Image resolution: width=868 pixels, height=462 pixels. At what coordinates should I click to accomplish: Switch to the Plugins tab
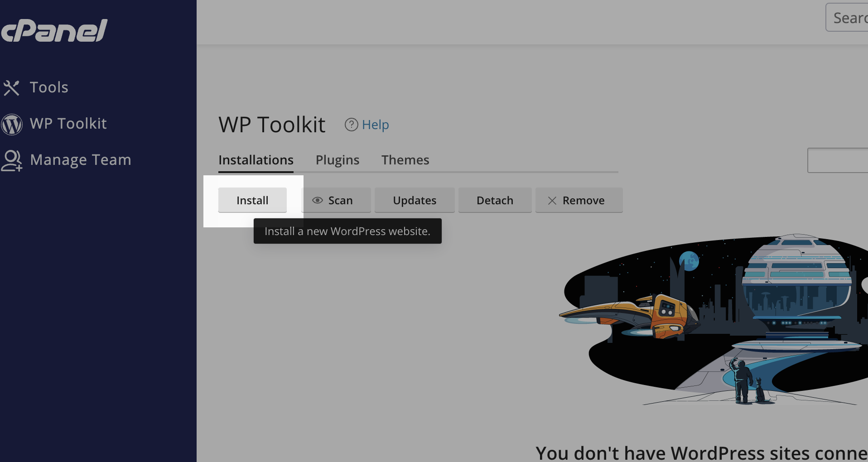[x=338, y=160]
